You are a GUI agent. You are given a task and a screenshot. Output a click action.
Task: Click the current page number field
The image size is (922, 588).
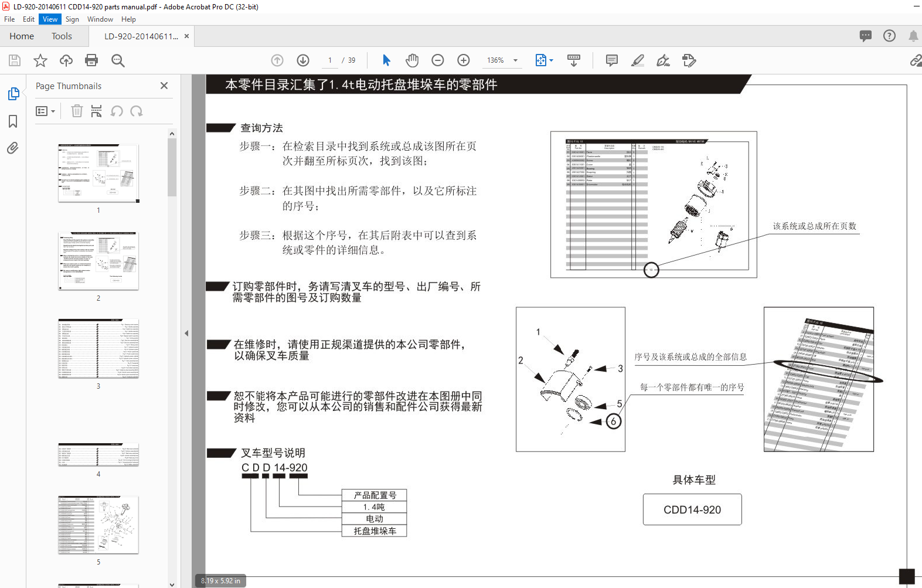[330, 60]
